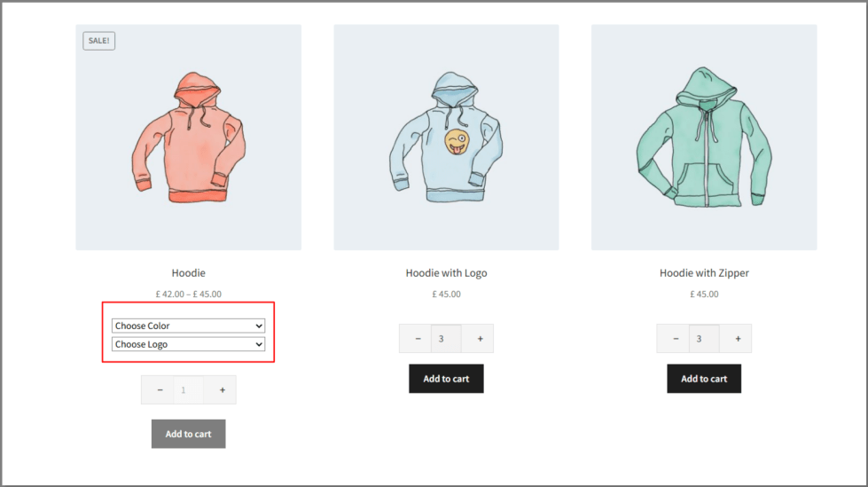
Task: Open the Choose Logo dropdown
Action: pos(188,344)
